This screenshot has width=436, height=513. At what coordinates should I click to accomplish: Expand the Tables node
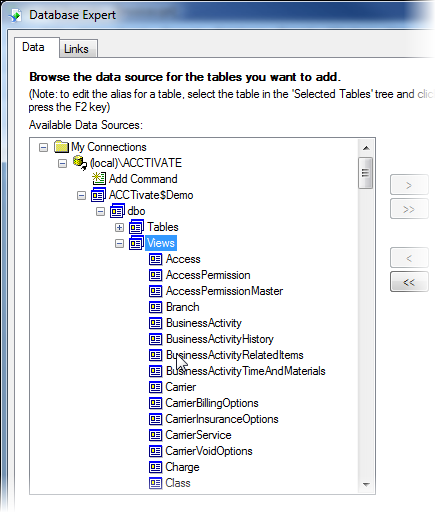(119, 228)
